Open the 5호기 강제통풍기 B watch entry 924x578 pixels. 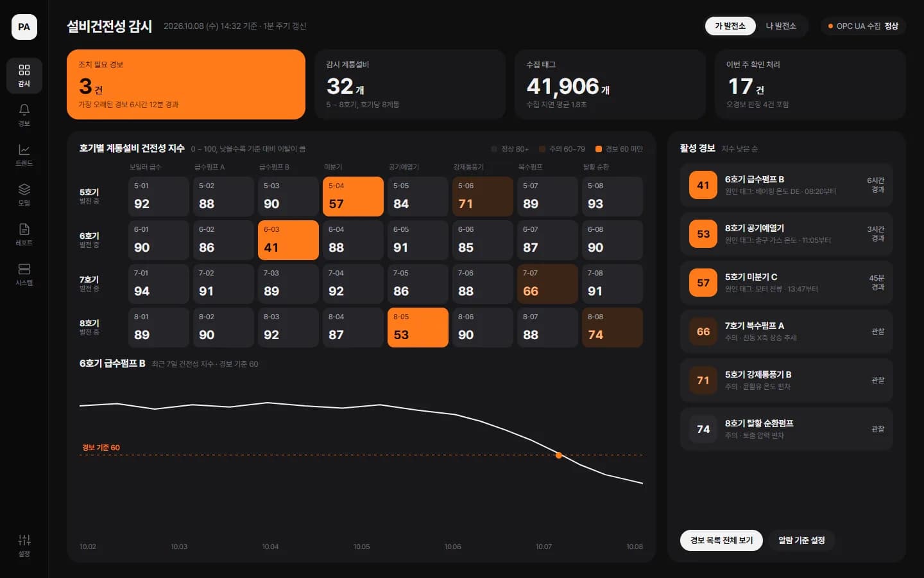(787, 380)
